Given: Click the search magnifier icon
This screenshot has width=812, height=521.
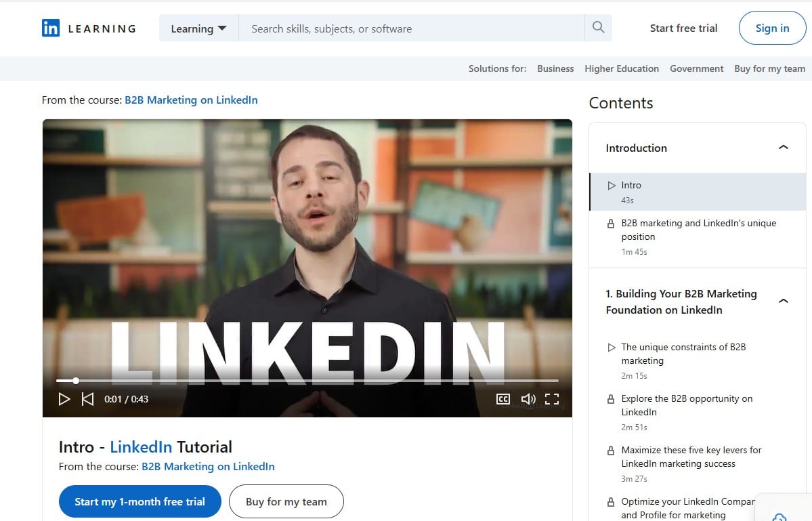Looking at the screenshot, I should pyautogui.click(x=598, y=28).
